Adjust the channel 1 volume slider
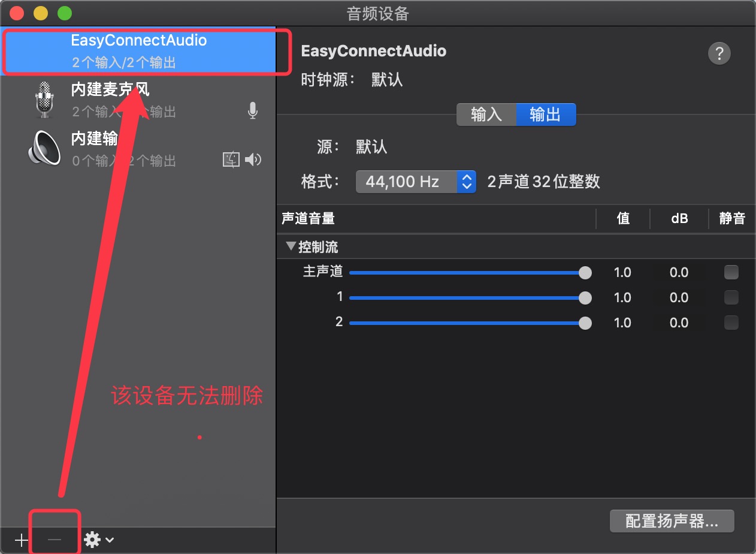 tap(470, 298)
